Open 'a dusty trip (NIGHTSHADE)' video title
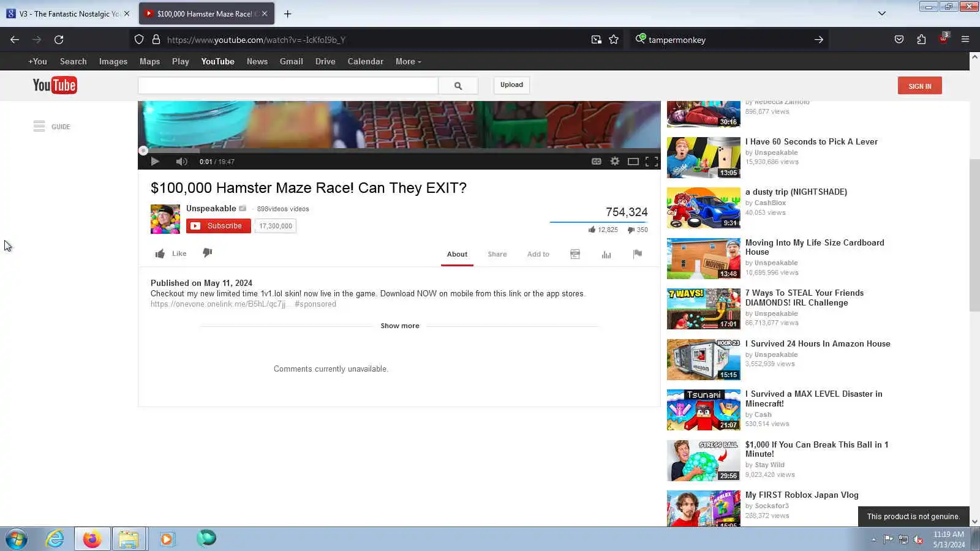This screenshot has width=980, height=551. 796,192
